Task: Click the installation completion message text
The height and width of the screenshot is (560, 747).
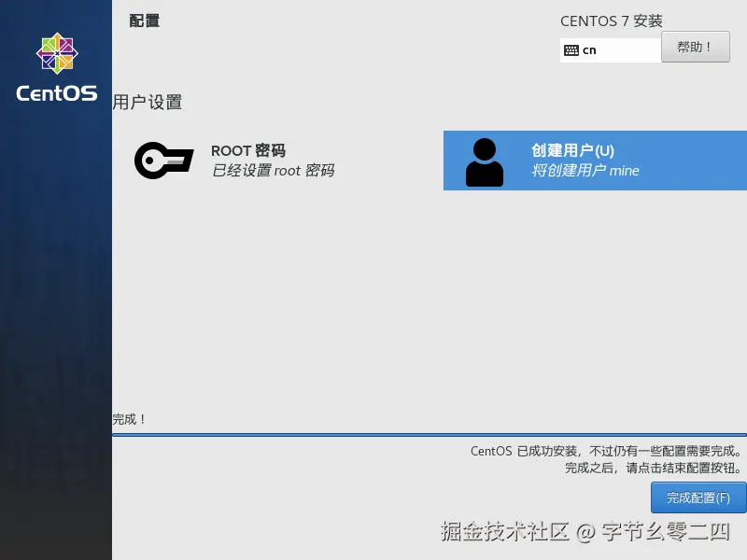Action: tap(605, 457)
